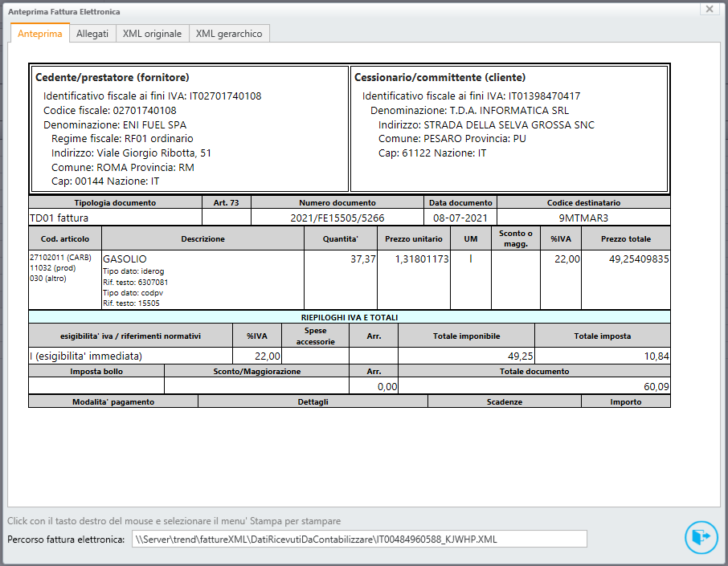Click the Prezzo totale column header
Viewport: 728px width, 566px height.
point(625,239)
